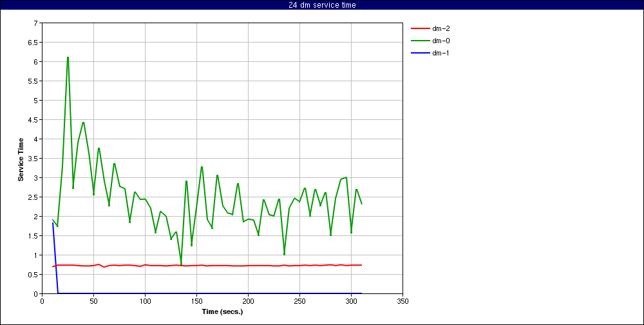Click the x-axis tick value 200
This screenshot has width=644, height=325.
point(248,300)
